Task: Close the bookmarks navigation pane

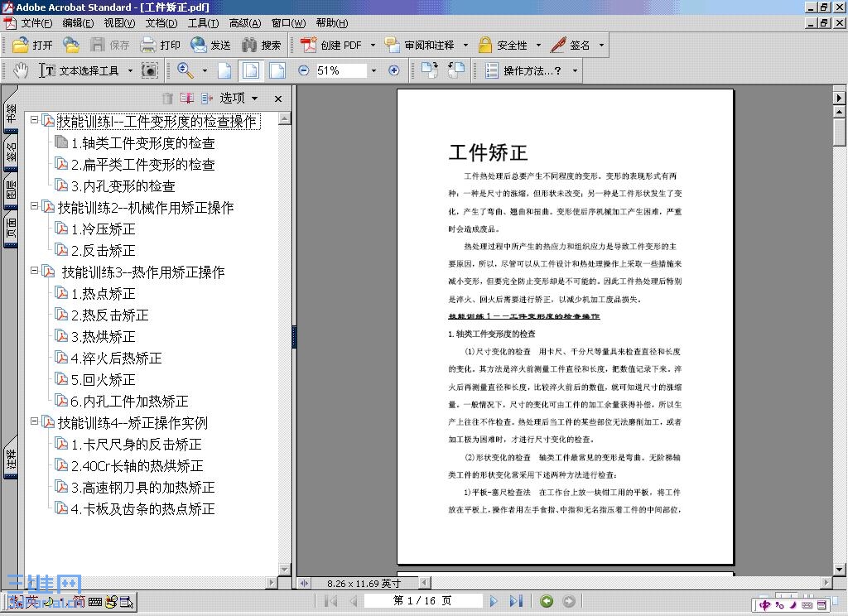Action: [x=278, y=99]
